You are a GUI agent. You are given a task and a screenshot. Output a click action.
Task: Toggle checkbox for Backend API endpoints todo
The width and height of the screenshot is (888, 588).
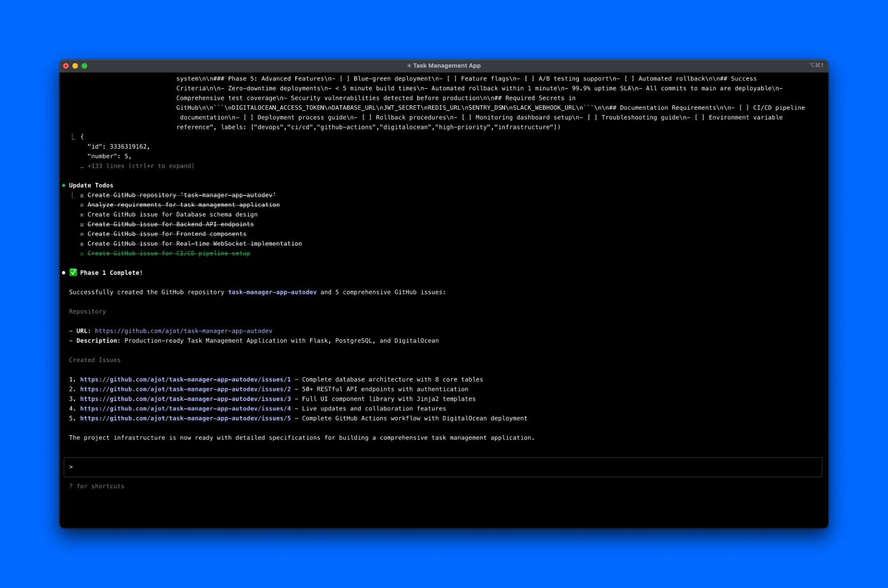click(82, 225)
